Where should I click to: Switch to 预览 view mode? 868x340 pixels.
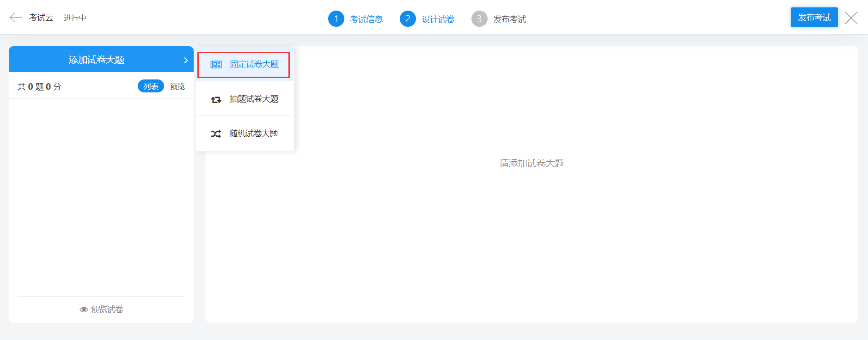click(x=177, y=86)
